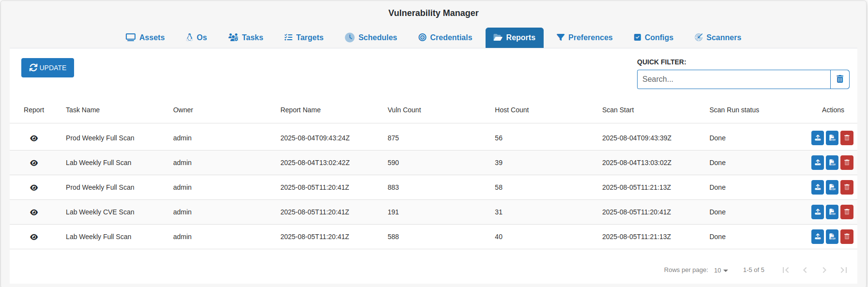Delete the report with 883 vulnerabilities
The height and width of the screenshot is (287, 868).
coord(847,187)
